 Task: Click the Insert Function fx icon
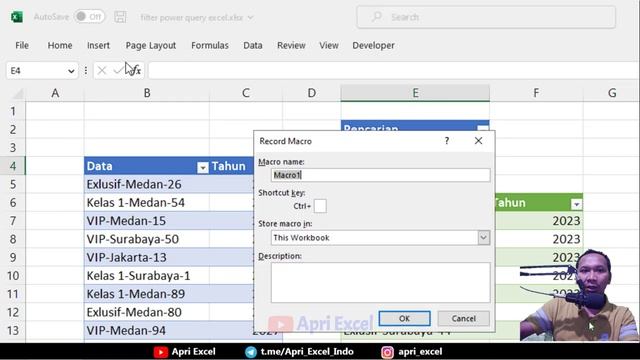point(136,71)
